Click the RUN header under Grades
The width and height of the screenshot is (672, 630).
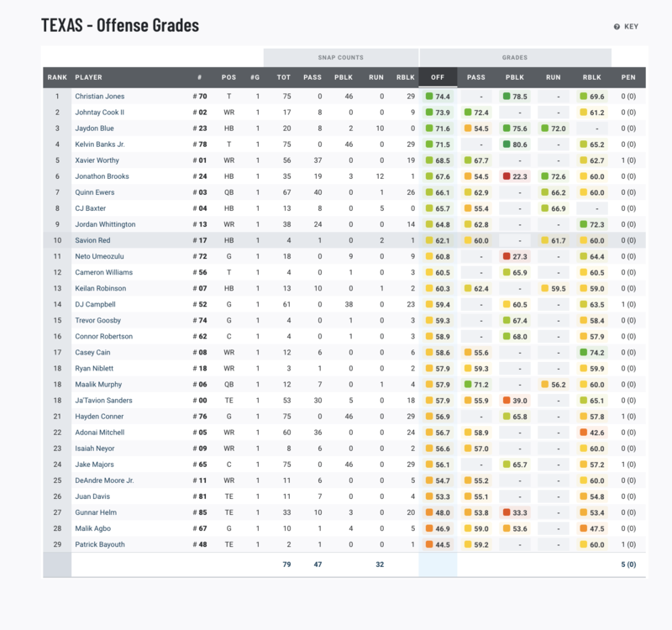click(553, 77)
